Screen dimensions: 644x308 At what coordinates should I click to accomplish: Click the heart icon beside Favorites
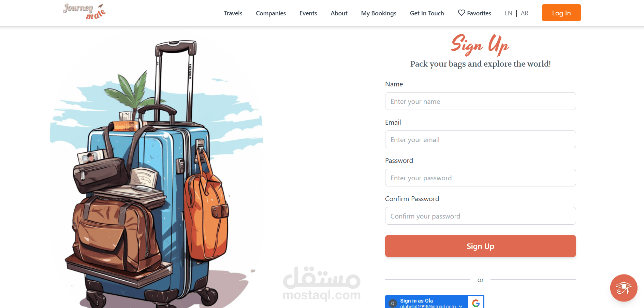click(461, 13)
